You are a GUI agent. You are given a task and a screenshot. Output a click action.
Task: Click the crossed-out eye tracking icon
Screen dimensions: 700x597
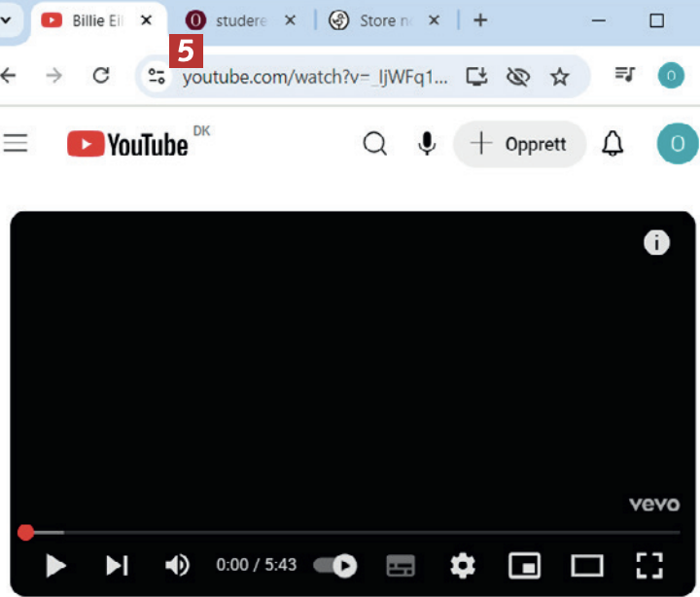click(518, 77)
